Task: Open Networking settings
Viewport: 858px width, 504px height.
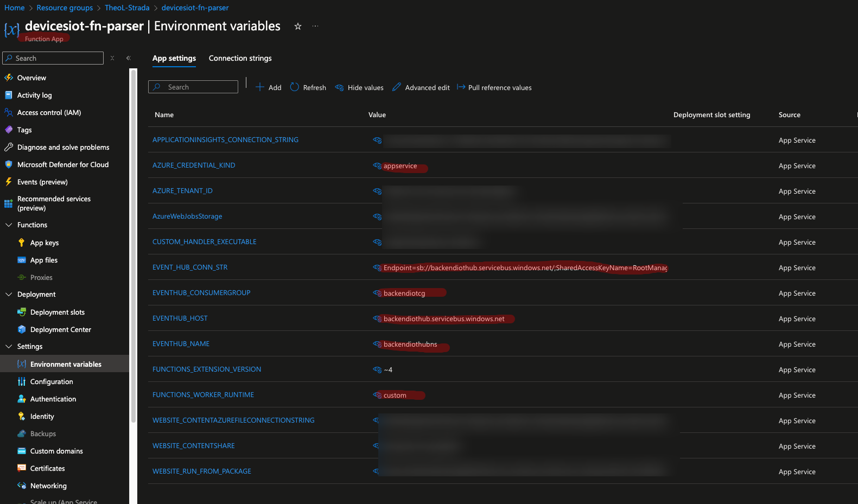Action: [x=48, y=486]
